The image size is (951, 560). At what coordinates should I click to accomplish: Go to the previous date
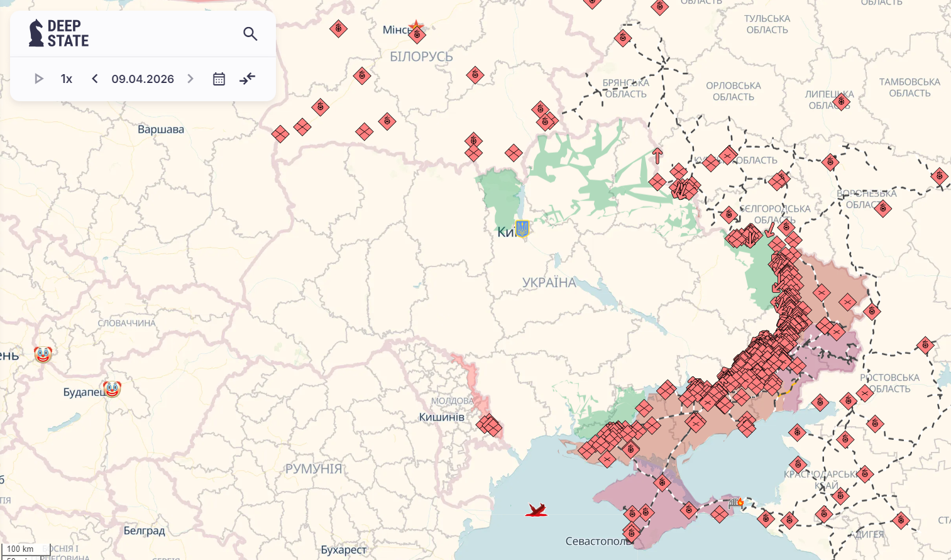point(95,79)
